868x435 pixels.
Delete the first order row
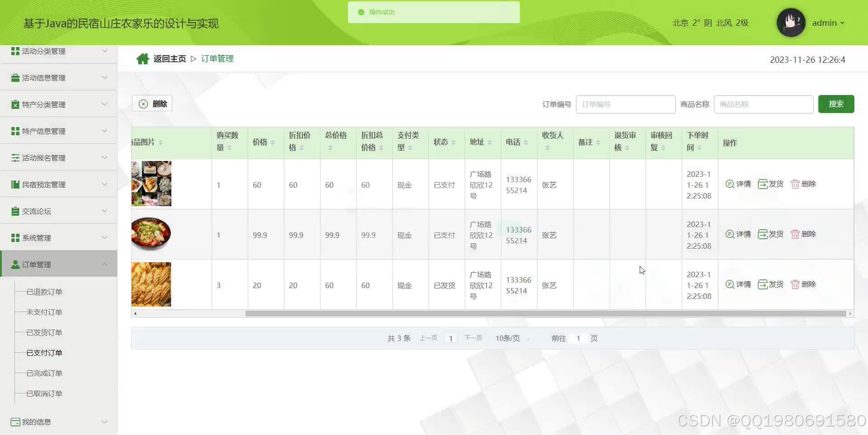pos(803,184)
